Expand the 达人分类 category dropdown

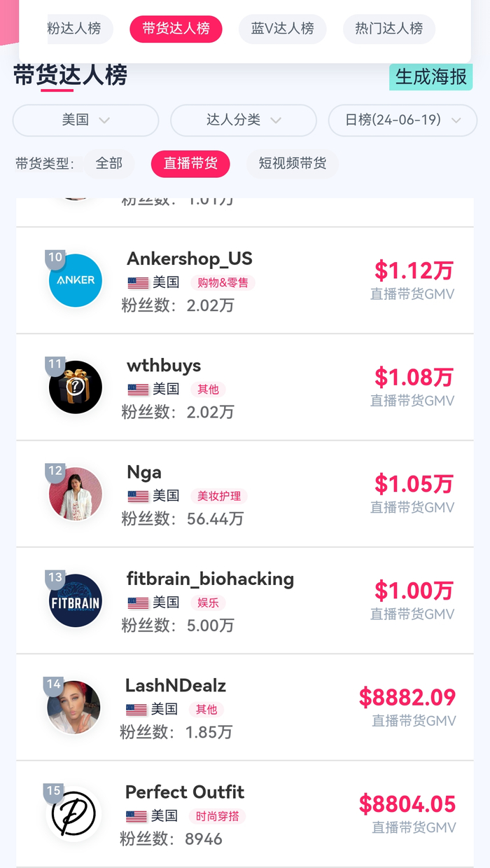(243, 120)
